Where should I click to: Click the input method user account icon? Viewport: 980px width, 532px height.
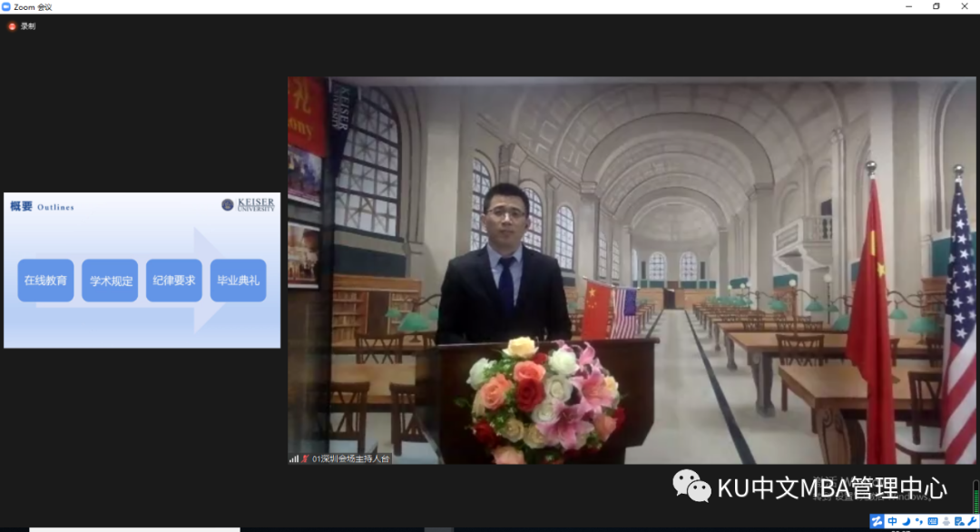coord(946,521)
